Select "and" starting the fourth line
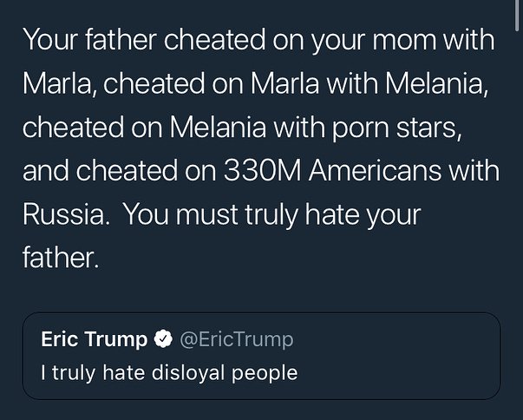Image resolution: width=523 pixels, height=420 pixels. pos(45,171)
